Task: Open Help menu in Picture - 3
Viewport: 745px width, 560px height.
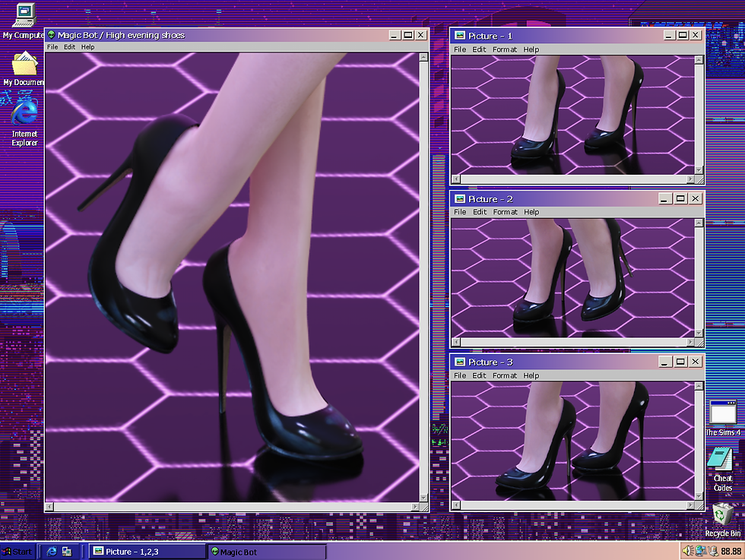Action: tap(531, 375)
